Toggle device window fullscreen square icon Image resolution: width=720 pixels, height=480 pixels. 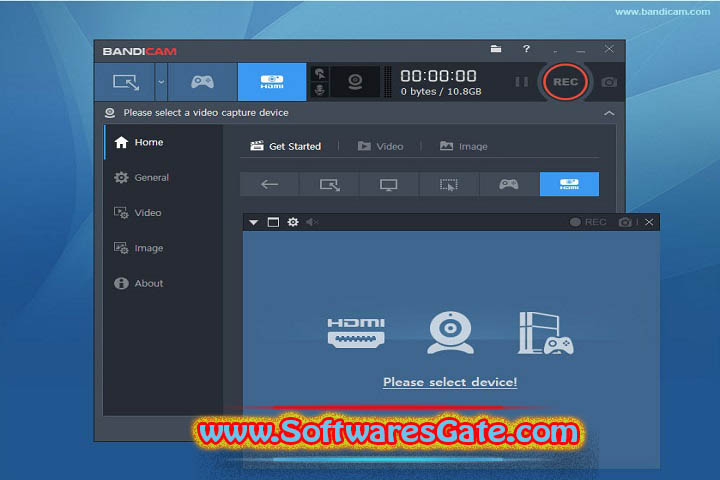click(273, 222)
